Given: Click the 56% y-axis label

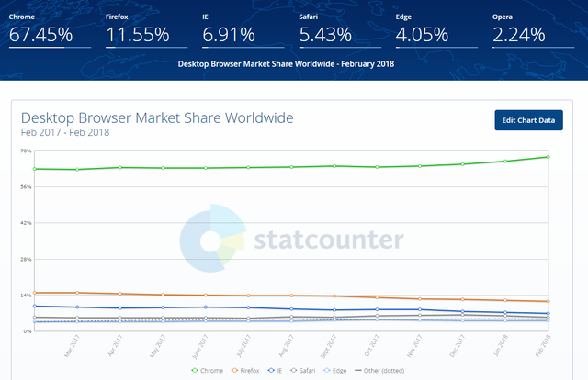Looking at the screenshot, I should coord(26,187).
